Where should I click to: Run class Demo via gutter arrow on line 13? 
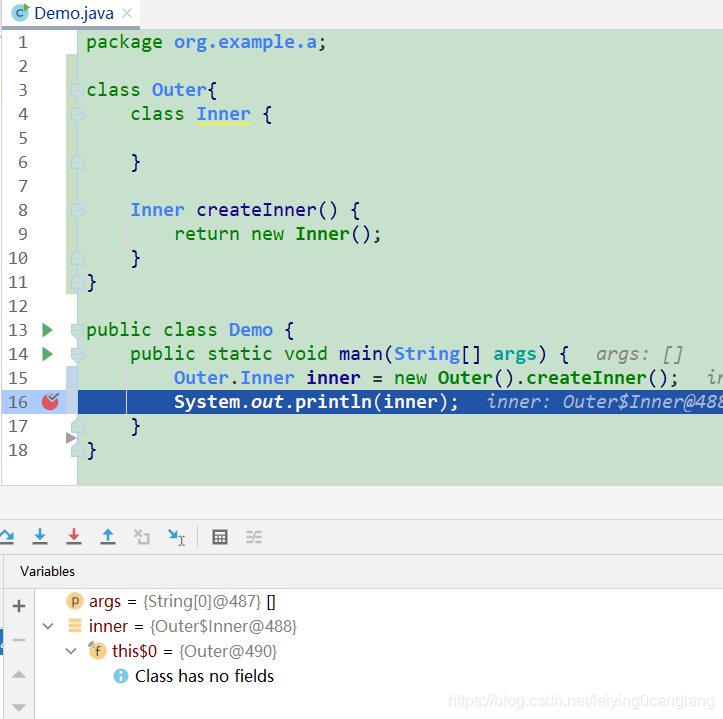[x=47, y=330]
